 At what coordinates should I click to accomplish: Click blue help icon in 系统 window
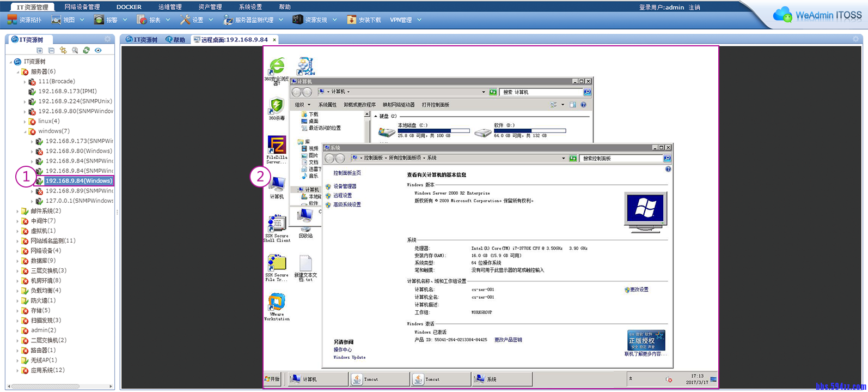(668, 169)
